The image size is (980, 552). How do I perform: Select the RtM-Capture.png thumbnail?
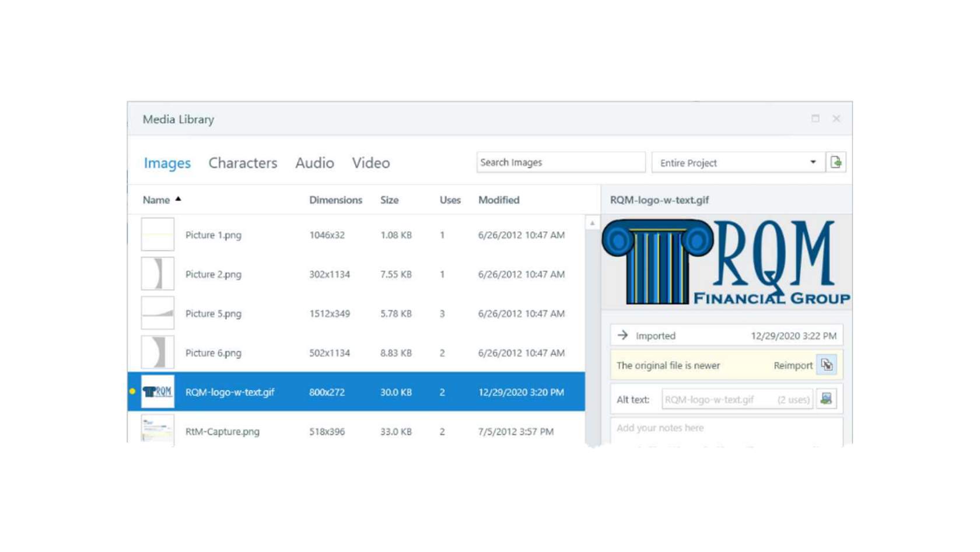pos(157,430)
